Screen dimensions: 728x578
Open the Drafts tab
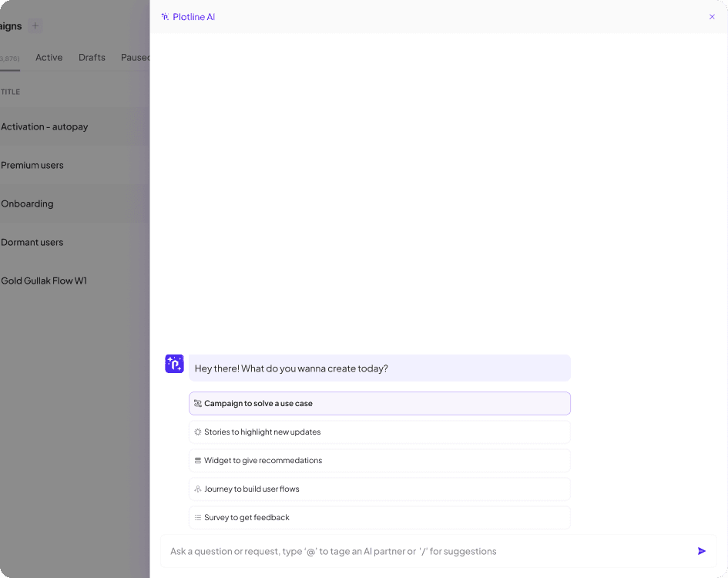[92, 58]
